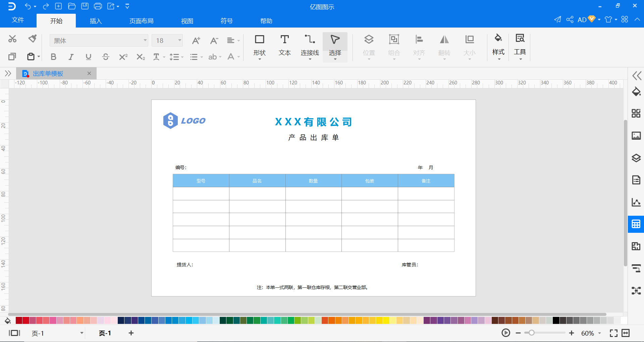
Task: Open the font name dropdown
Action: tap(145, 41)
